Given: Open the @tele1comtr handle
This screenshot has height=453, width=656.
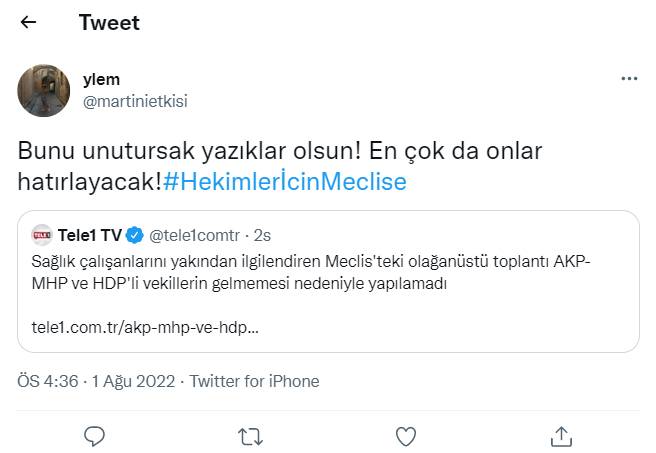Looking at the screenshot, I should [196, 236].
